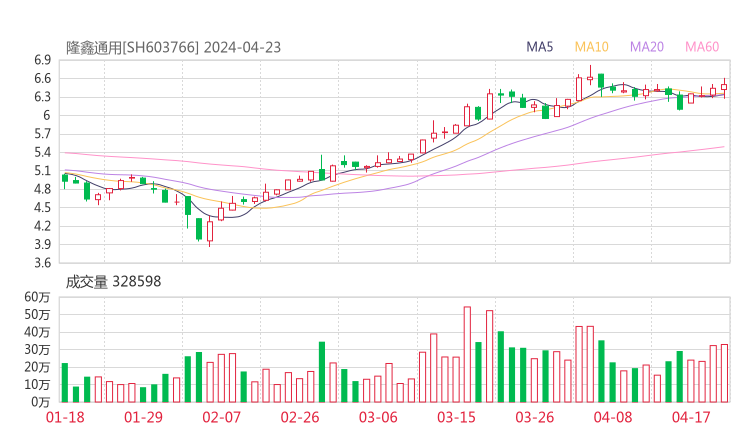Click the 01-18 date label
Screen dimensions: 740x440
pyautogui.click(x=65, y=417)
